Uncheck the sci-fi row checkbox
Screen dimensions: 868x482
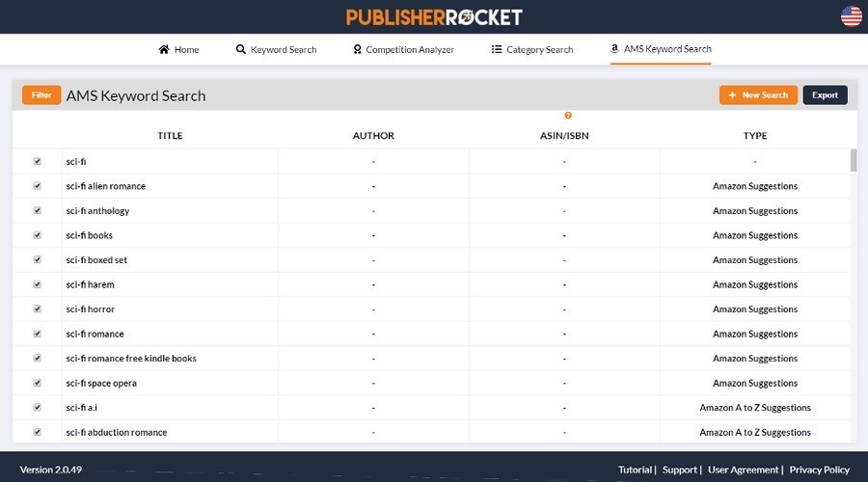point(37,161)
